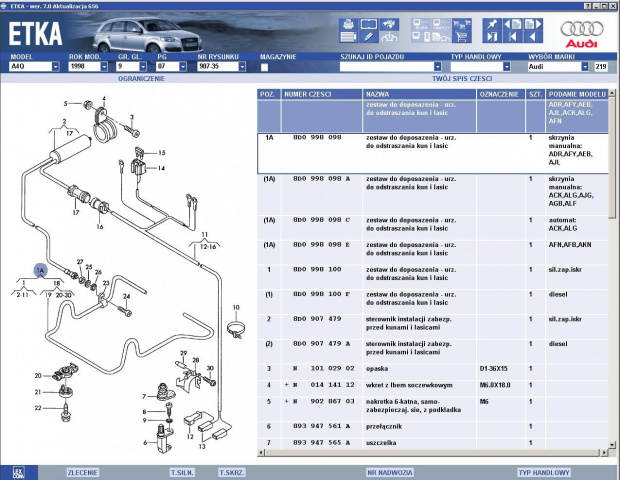620x480 pixels.
Task: Click the ZLECENIE button
Action: pos(82,472)
